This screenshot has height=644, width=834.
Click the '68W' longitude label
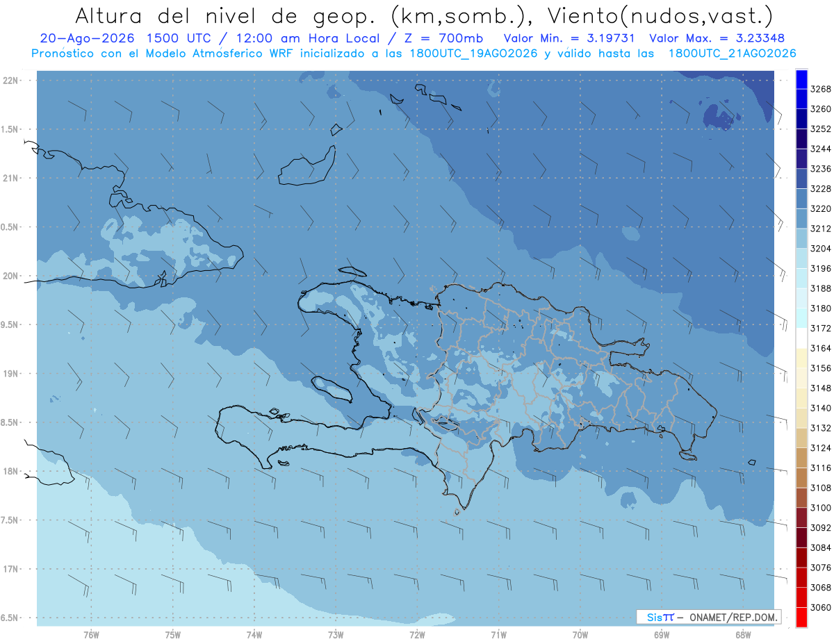[x=743, y=634]
